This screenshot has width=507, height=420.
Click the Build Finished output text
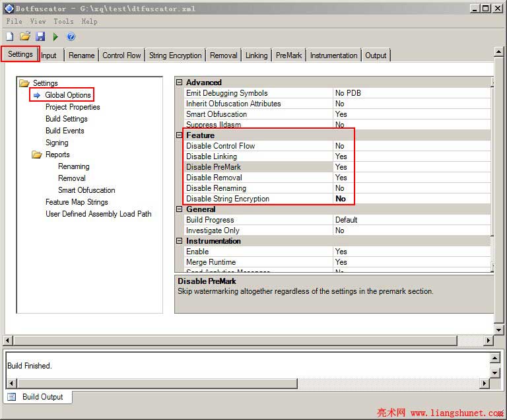tap(30, 366)
